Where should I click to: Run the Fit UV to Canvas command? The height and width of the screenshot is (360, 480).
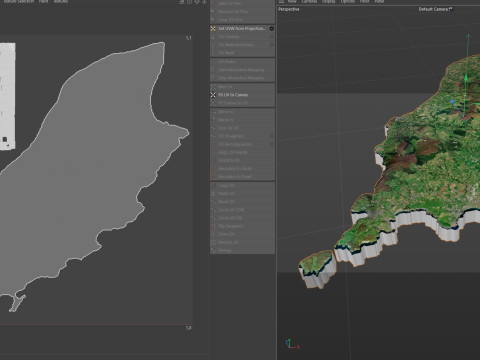point(242,95)
